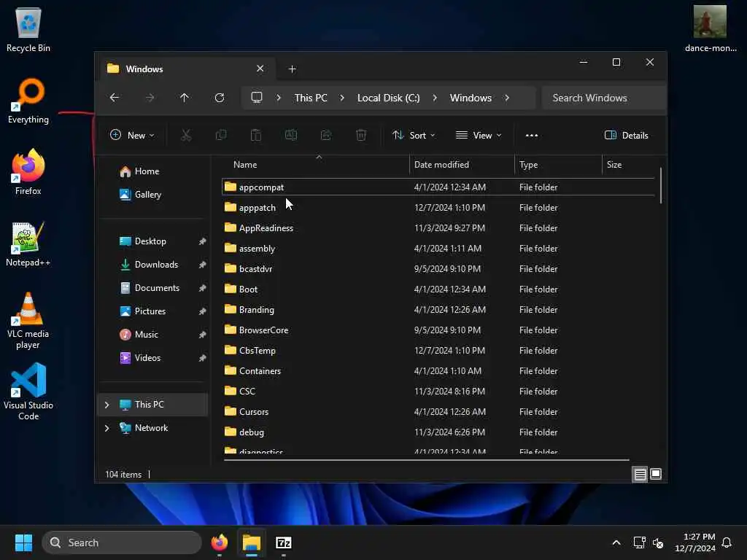Click the vertical scrollbar in file list
747x560 pixels.
click(x=661, y=186)
